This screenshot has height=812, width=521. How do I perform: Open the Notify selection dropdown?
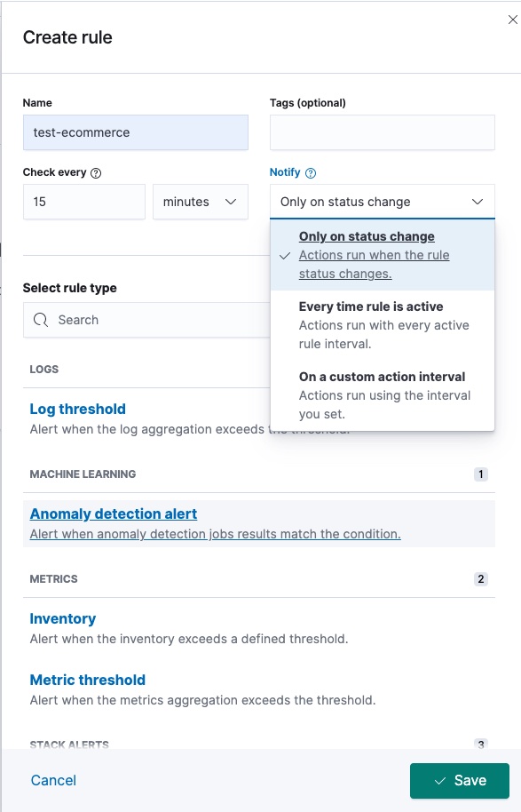coord(382,202)
